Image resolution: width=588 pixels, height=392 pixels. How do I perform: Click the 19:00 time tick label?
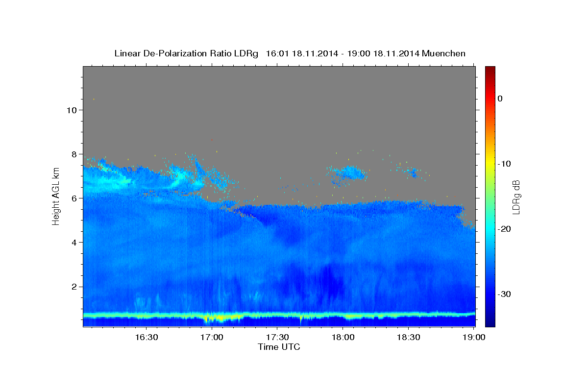pyautogui.click(x=474, y=337)
